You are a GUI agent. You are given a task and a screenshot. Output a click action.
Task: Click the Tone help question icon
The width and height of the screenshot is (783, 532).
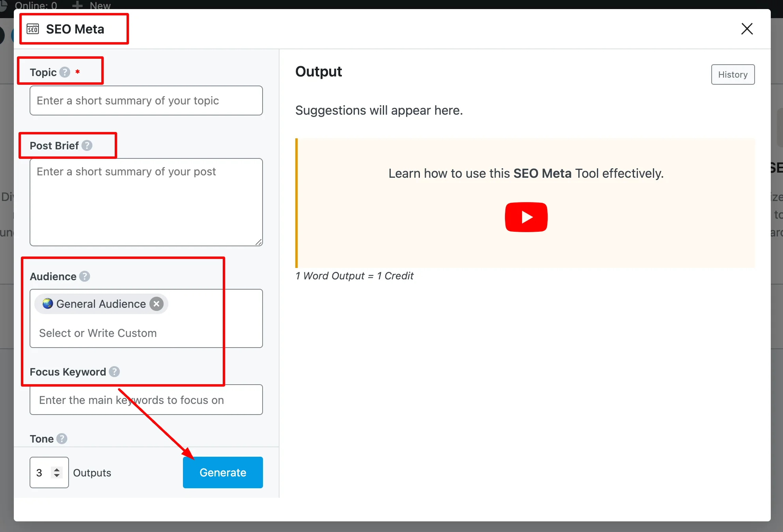pos(62,439)
